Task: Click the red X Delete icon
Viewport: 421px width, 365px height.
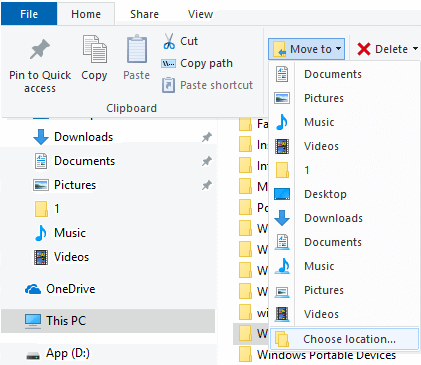Action: (x=364, y=49)
